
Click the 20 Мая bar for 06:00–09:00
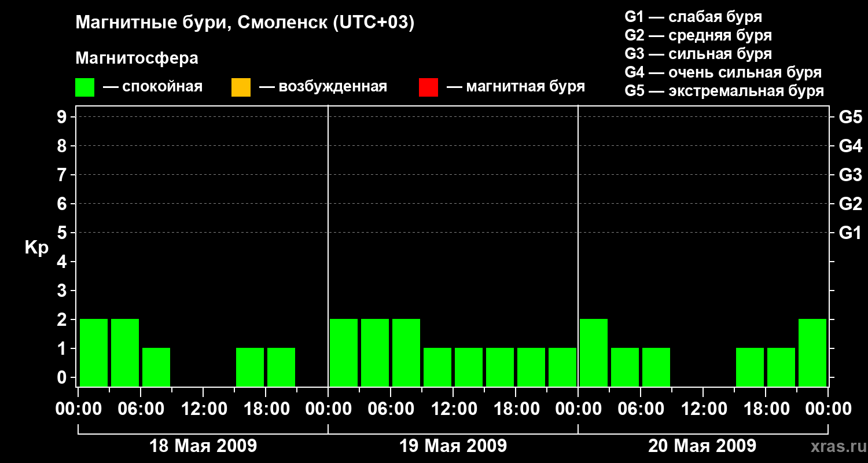(x=656, y=367)
